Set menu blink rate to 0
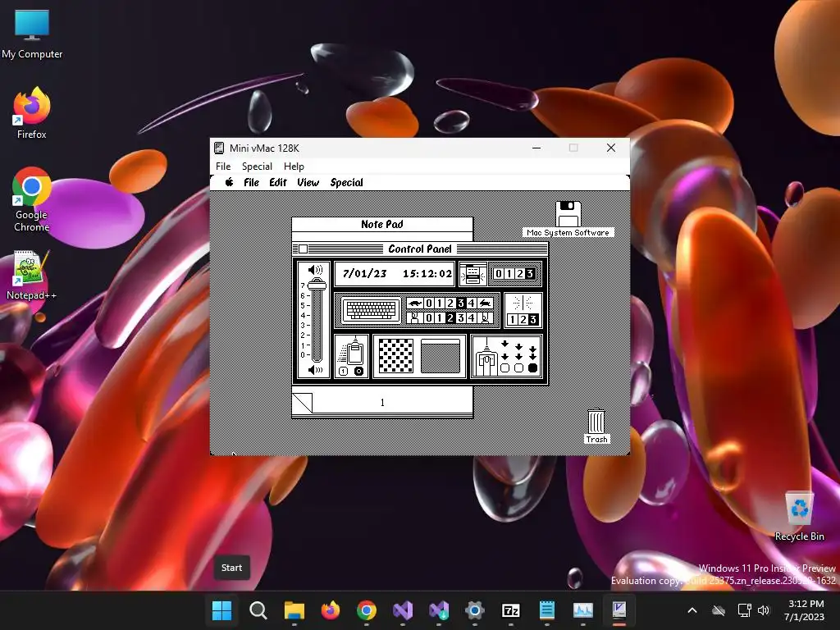840x630 pixels. (x=498, y=274)
